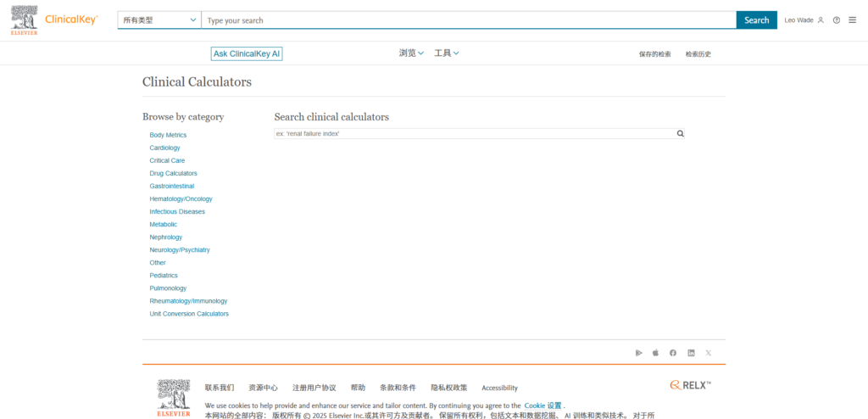Open the X social media icon
The width and height of the screenshot is (868, 419).
[709, 353]
